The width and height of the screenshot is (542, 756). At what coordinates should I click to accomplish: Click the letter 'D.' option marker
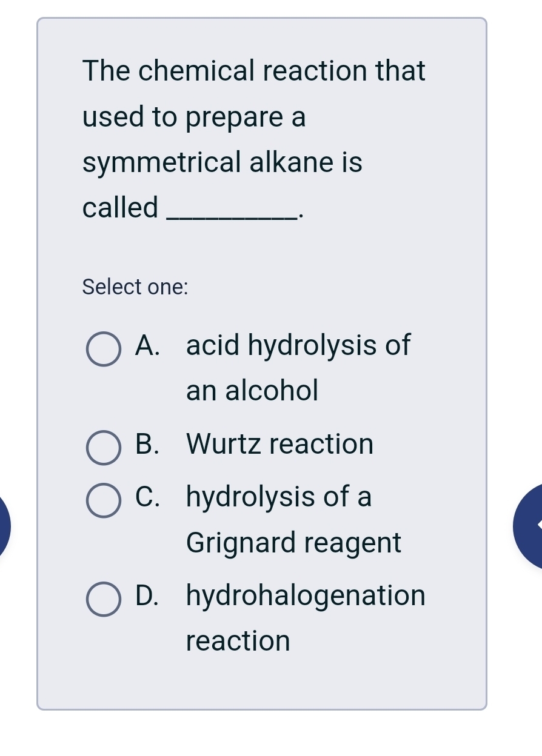click(x=148, y=595)
